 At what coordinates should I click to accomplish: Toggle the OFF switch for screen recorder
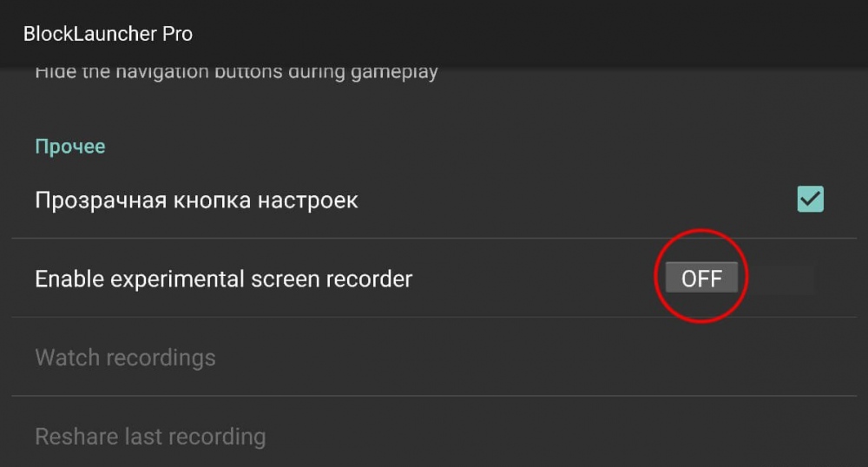740,278
